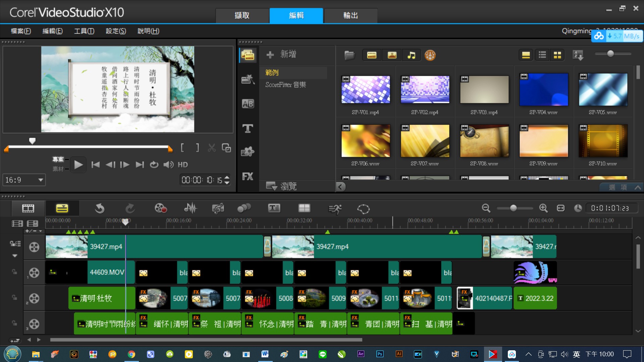Image resolution: width=644 pixels, height=362 pixels.
Task: Switch library to thumbnail view
Action: click(557, 55)
